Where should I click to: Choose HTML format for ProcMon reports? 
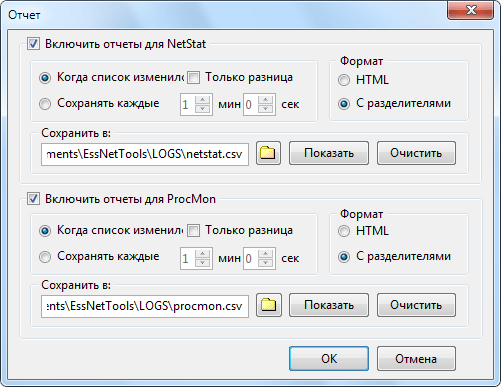click(344, 231)
